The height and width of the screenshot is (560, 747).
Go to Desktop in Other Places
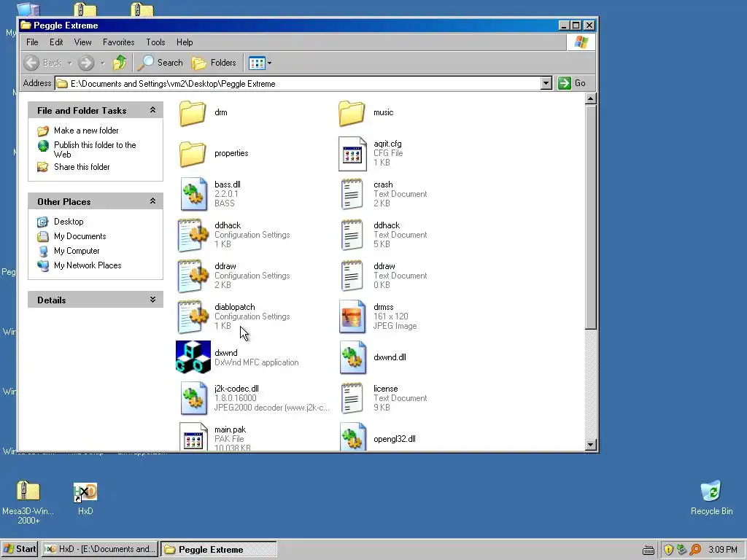(x=69, y=222)
